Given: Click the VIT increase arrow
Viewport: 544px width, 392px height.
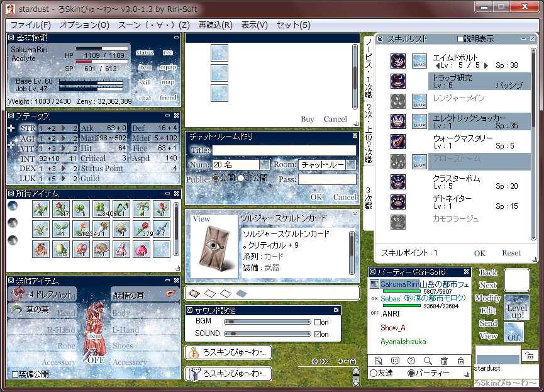Looking at the screenshot, I should [x=64, y=148].
